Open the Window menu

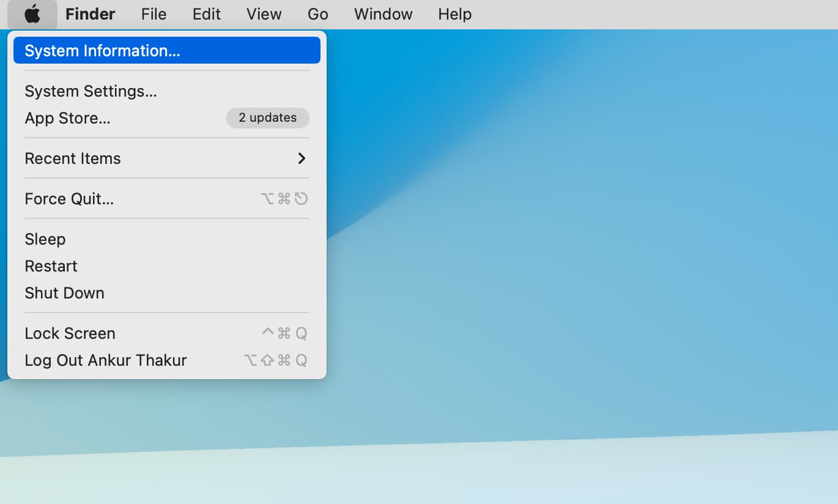[x=383, y=14]
